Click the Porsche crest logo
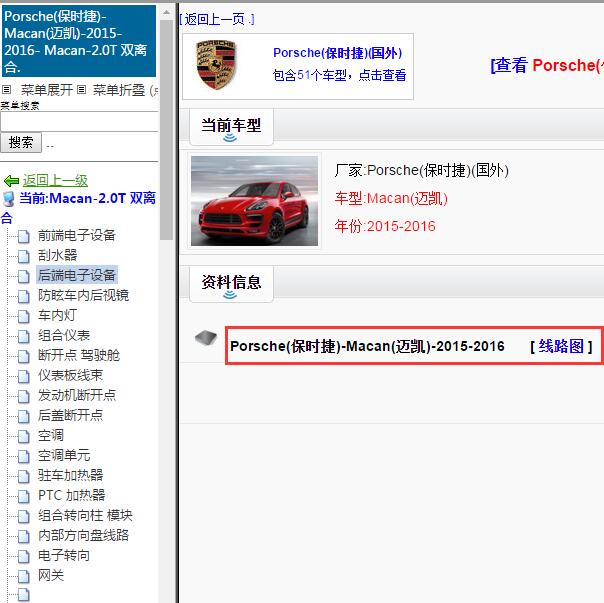The width and height of the screenshot is (604, 603). coord(216,65)
